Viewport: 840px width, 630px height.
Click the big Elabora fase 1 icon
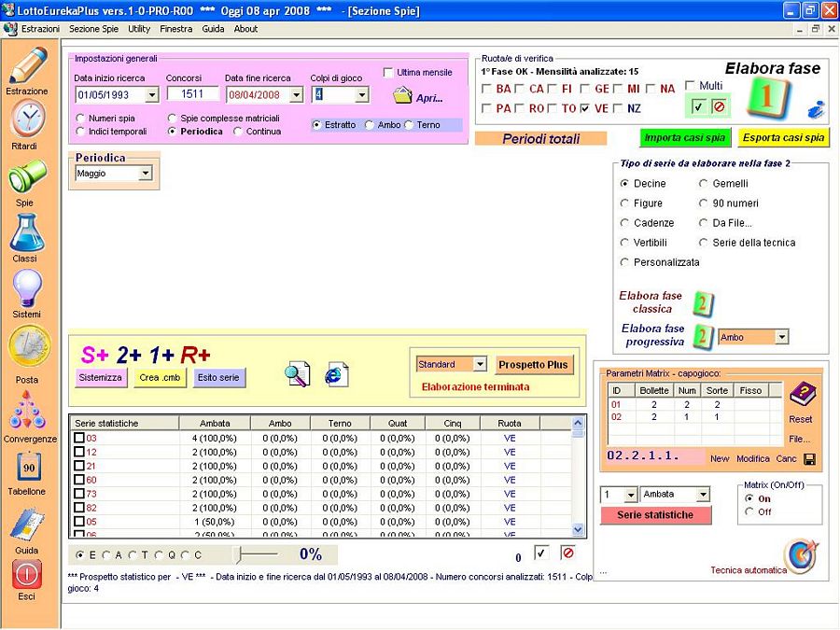(768, 97)
